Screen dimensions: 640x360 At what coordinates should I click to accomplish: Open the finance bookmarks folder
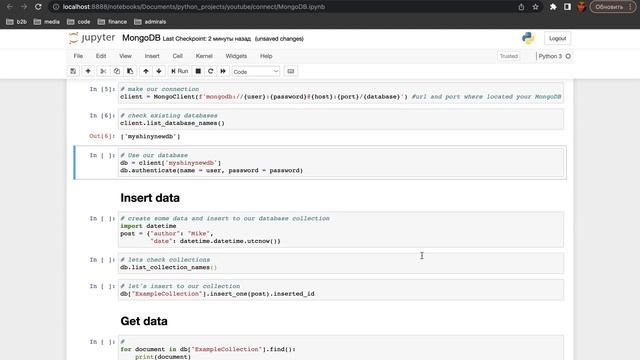(x=112, y=22)
